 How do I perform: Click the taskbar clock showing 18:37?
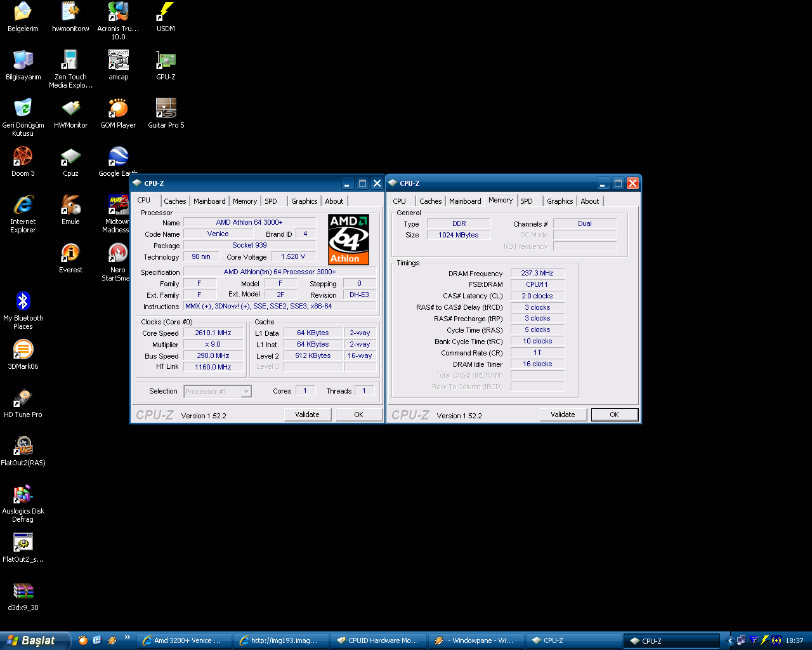point(794,640)
